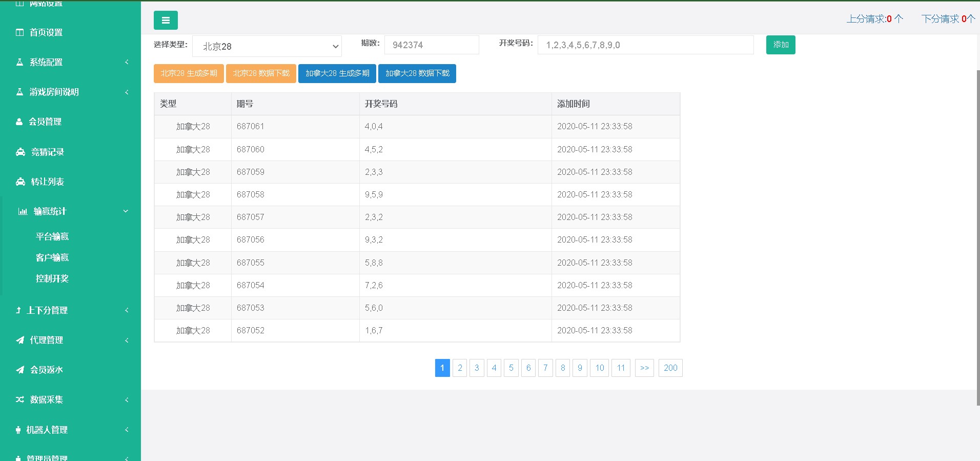Open the 平台输赢 submenu item
This screenshot has height=461, width=980.
pyautogui.click(x=52, y=236)
